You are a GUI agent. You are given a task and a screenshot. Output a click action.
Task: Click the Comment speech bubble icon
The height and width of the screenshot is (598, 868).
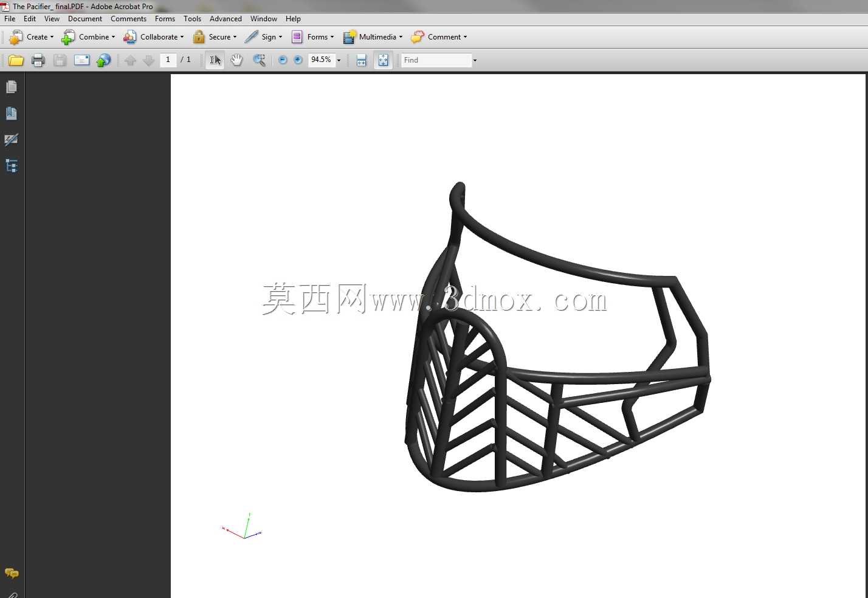tap(418, 37)
